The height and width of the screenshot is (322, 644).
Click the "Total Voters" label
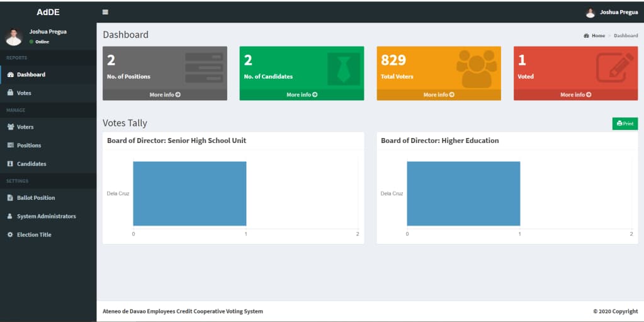point(397,76)
